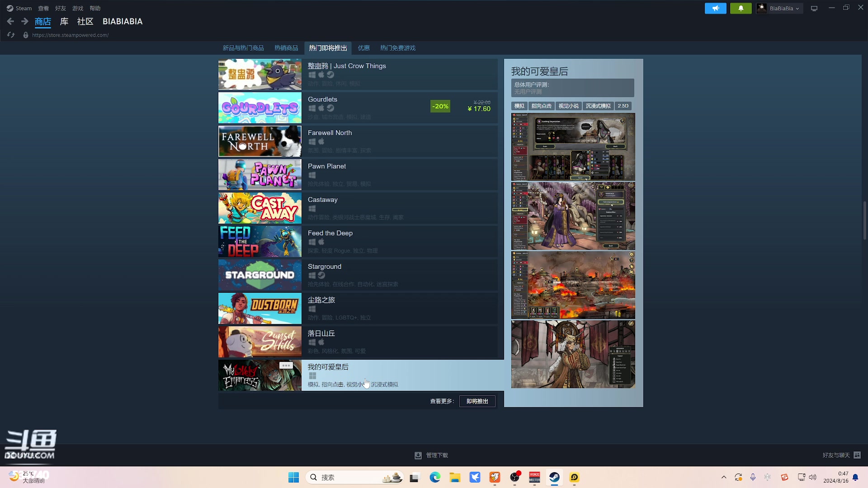
Task: Click the 指向点击 tag in preview panel
Action: (541, 106)
